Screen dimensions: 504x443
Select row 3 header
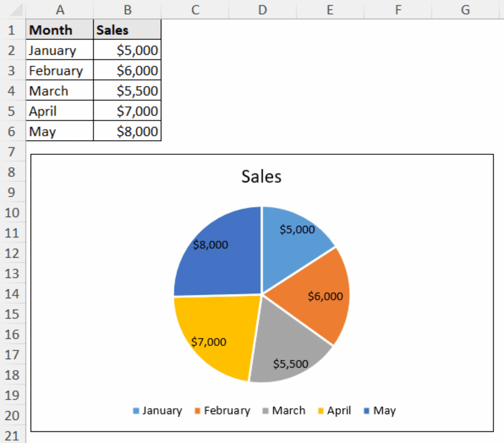[12, 71]
